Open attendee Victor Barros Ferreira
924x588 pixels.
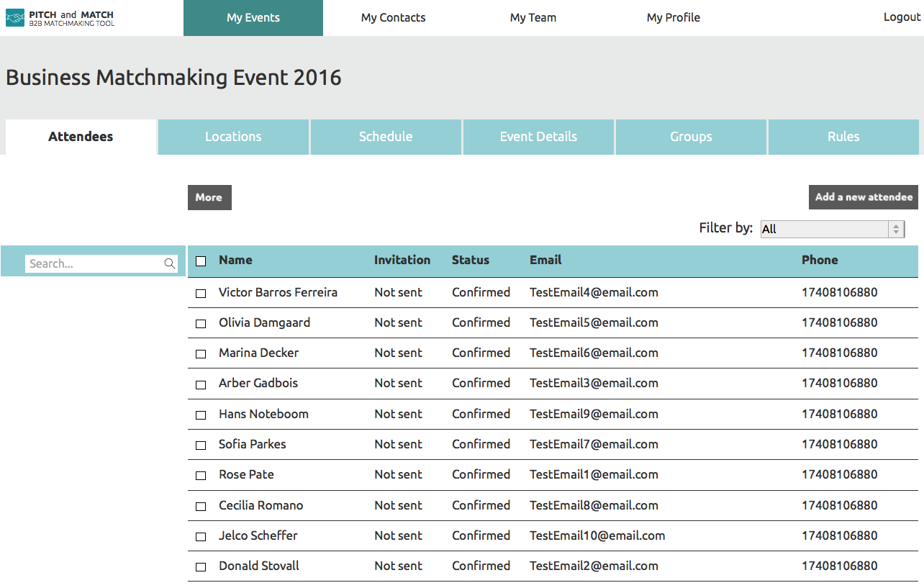tap(278, 292)
